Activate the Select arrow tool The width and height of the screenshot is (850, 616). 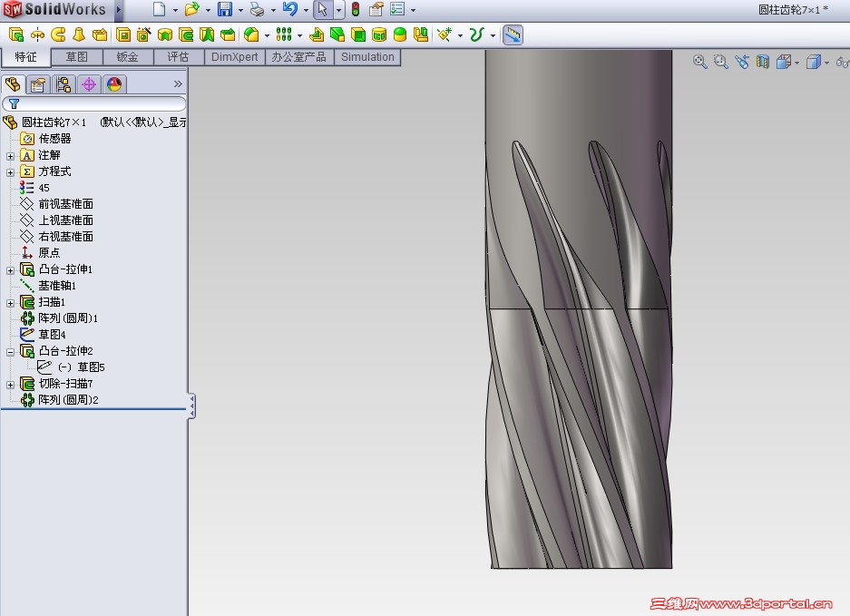[x=323, y=9]
